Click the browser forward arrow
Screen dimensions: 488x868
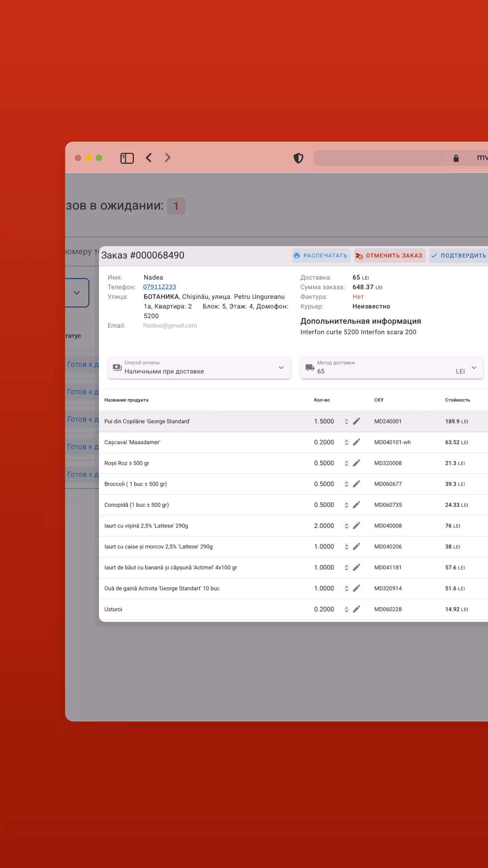point(167,158)
